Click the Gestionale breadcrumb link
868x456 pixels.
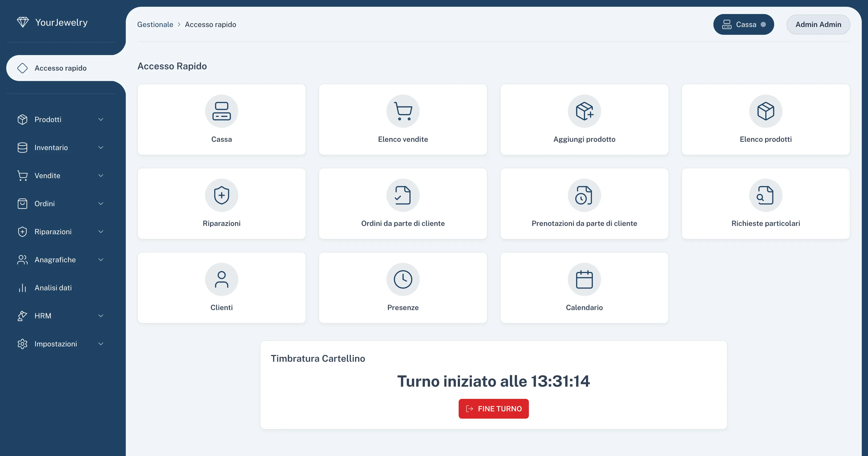point(155,24)
